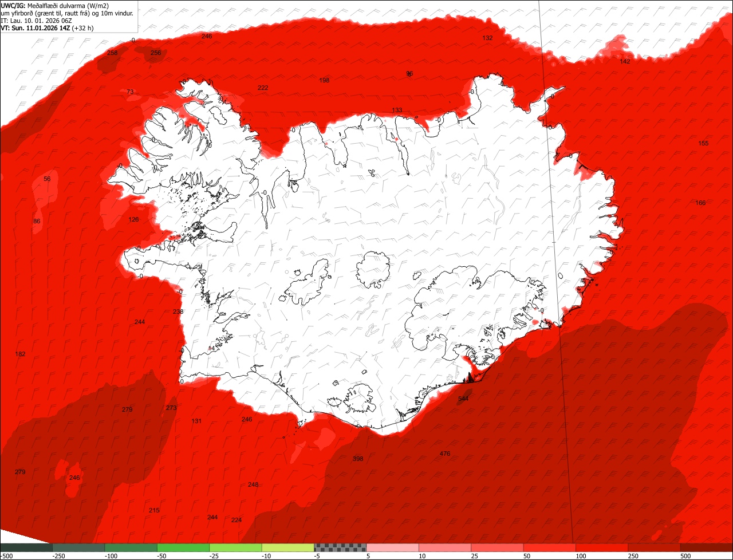Viewport: 733px width, 560px height.
Task: Click the flux value 476 in the dark red area
Action: click(445, 453)
